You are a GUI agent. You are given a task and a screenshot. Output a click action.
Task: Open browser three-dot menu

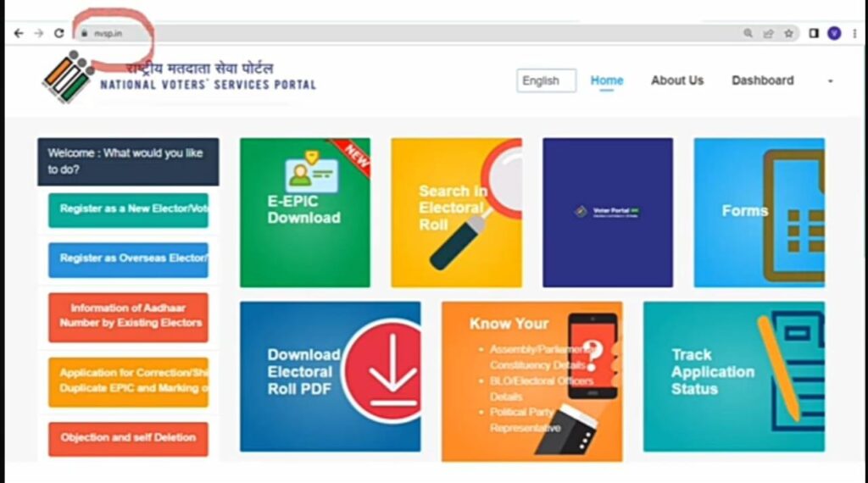coord(854,34)
